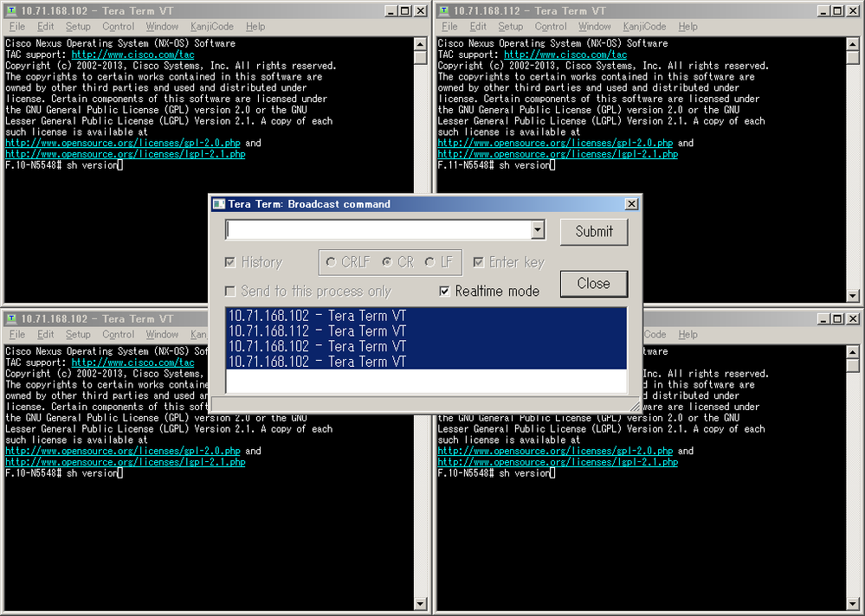Click gpl-2.0.php link in 10.71.168.112 window
Screen dimensions: 865x616
point(555,143)
